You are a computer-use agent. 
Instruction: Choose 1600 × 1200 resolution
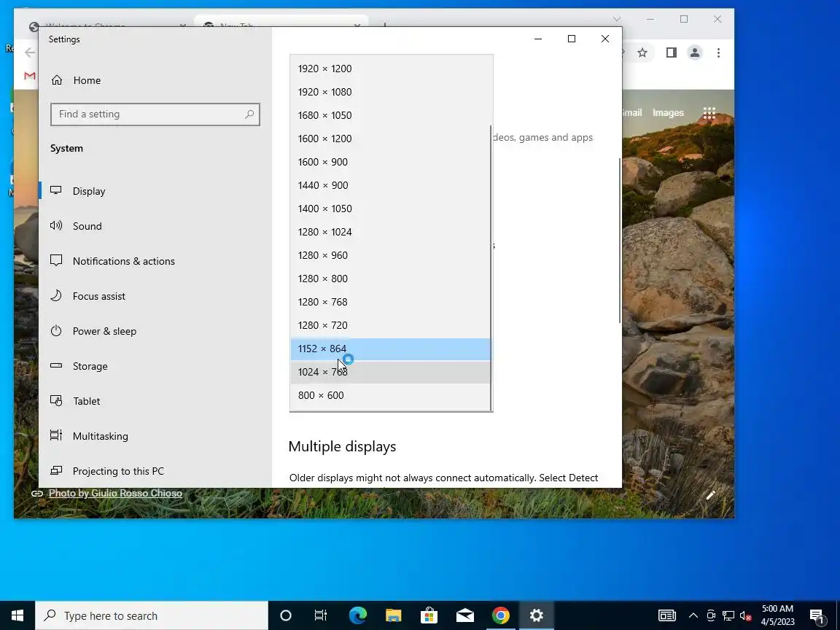tap(390, 139)
